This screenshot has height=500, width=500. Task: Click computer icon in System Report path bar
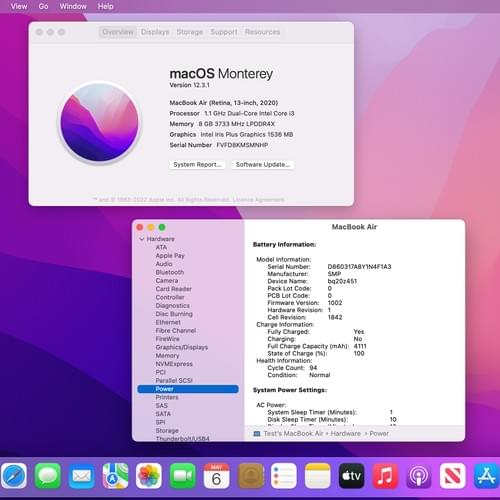pos(257,434)
